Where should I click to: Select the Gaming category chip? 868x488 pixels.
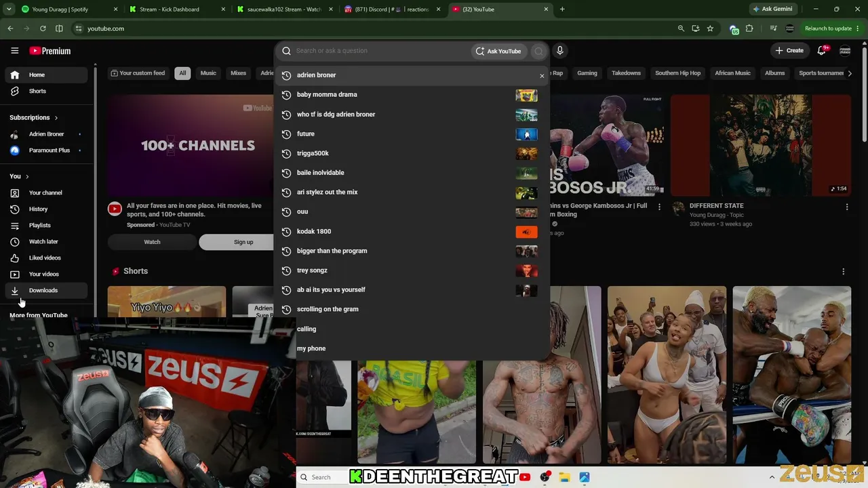pyautogui.click(x=587, y=73)
